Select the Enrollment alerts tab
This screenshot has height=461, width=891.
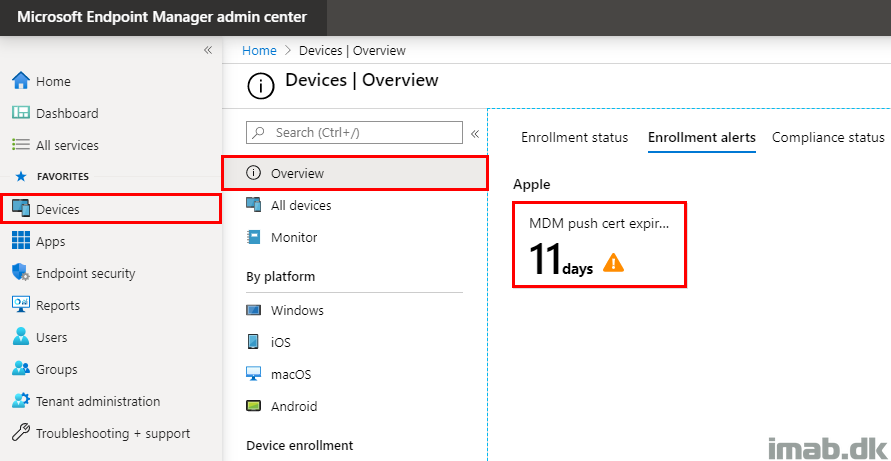[702, 137]
